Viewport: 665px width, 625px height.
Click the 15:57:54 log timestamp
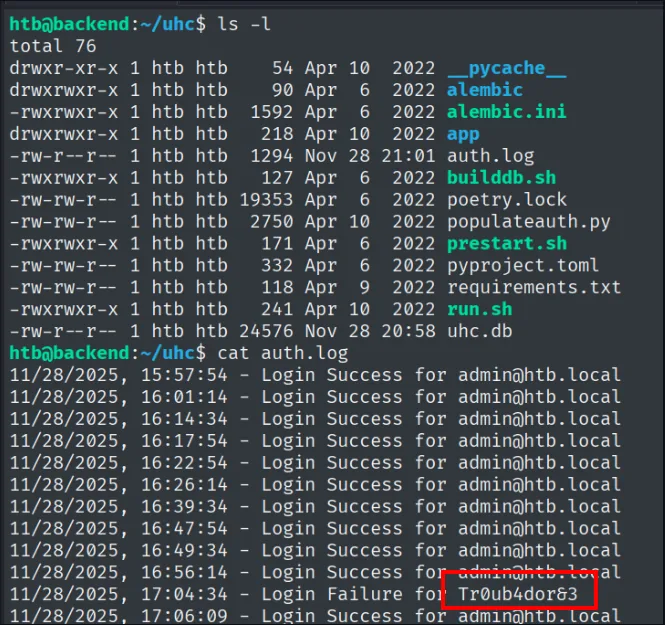(x=184, y=375)
